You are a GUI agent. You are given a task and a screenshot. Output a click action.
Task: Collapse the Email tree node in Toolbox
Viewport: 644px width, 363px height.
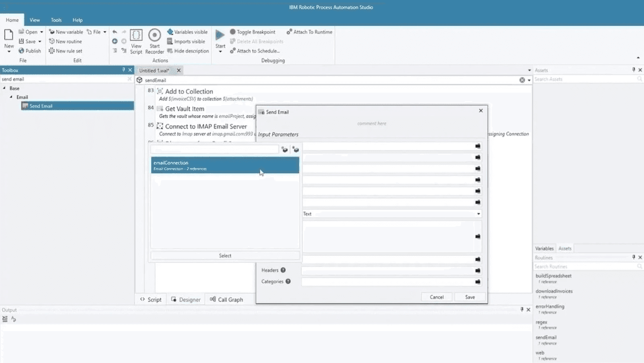11,97
